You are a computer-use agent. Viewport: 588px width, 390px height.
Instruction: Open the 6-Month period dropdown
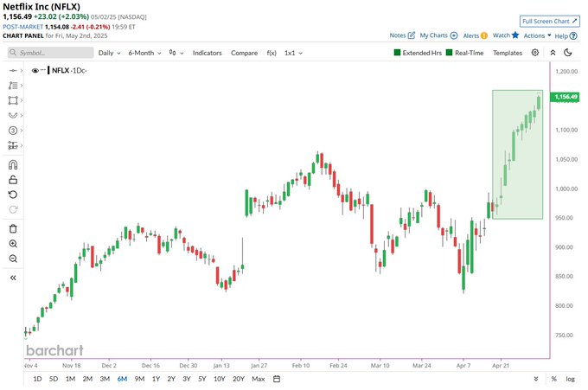coord(144,53)
